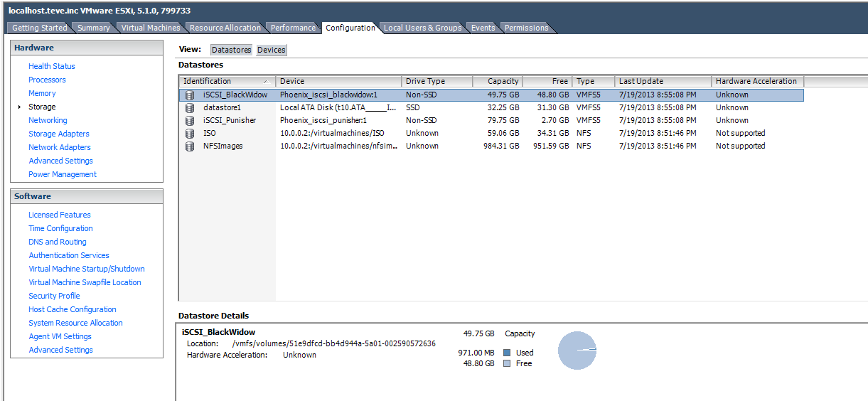The width and height of the screenshot is (868, 401).
Task: Click the ISO datastore icon
Action: (189, 133)
